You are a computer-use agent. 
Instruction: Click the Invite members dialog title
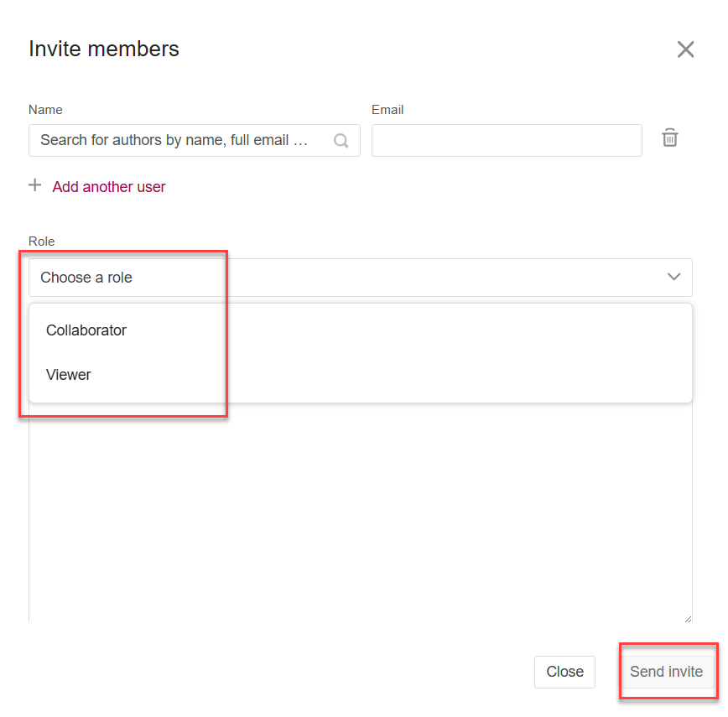click(104, 49)
